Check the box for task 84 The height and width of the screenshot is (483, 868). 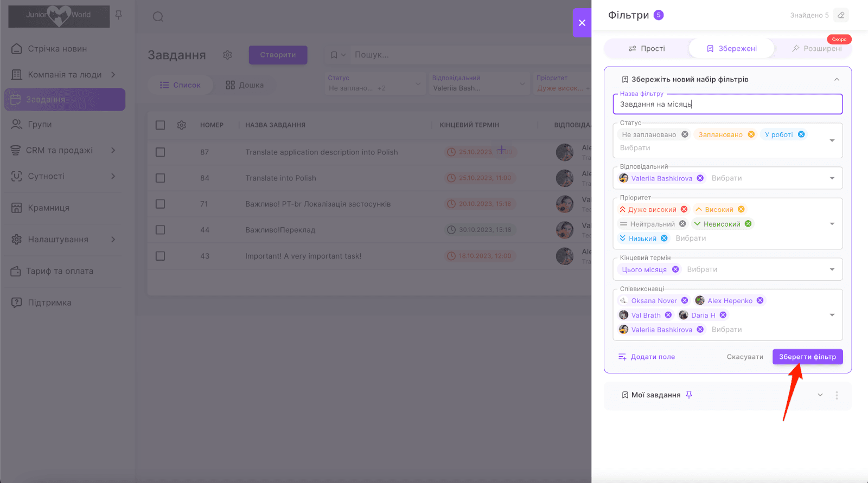point(160,178)
